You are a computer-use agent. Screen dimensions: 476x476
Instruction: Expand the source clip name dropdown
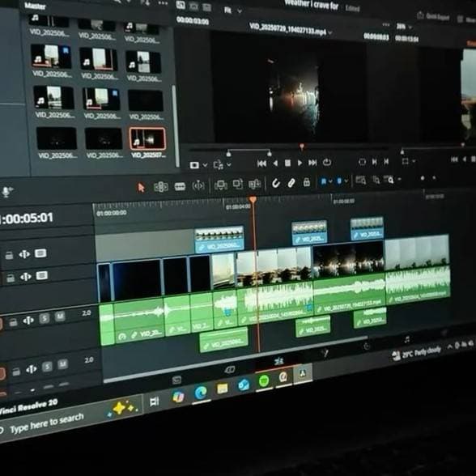(x=330, y=32)
